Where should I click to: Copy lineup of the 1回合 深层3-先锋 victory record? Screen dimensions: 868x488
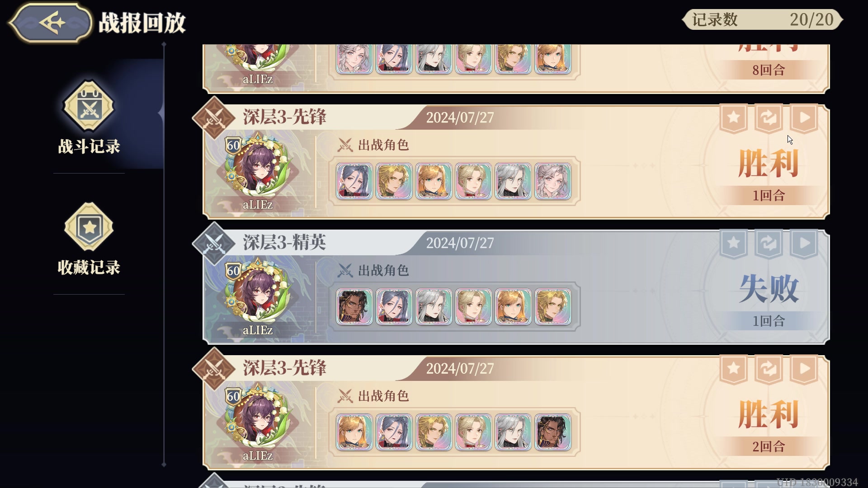pos(769,118)
